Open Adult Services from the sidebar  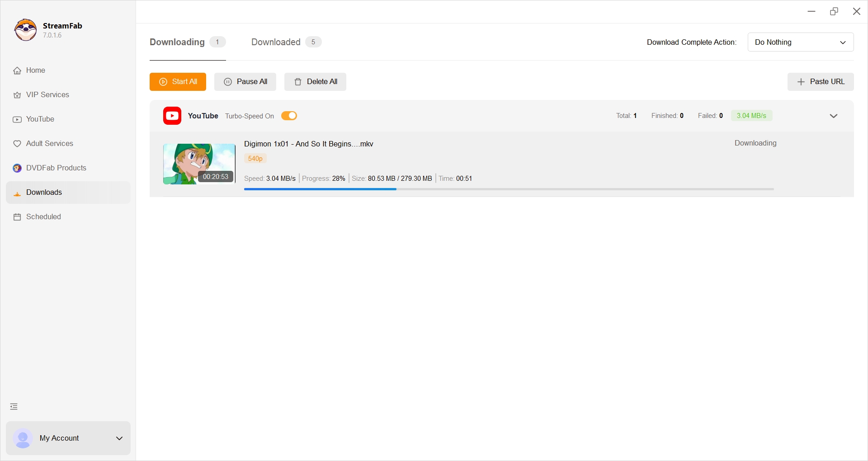click(49, 143)
